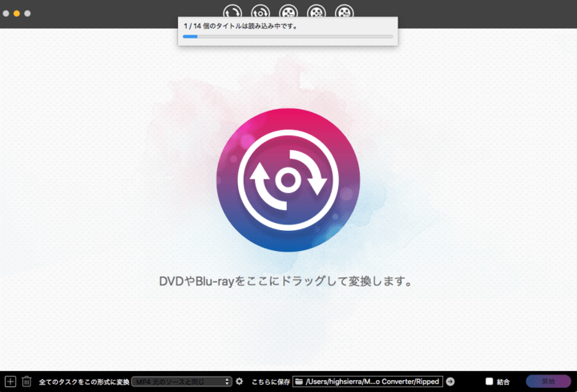The width and height of the screenshot is (577, 392).
Task: Click the large center disc convert icon
Action: point(288,180)
